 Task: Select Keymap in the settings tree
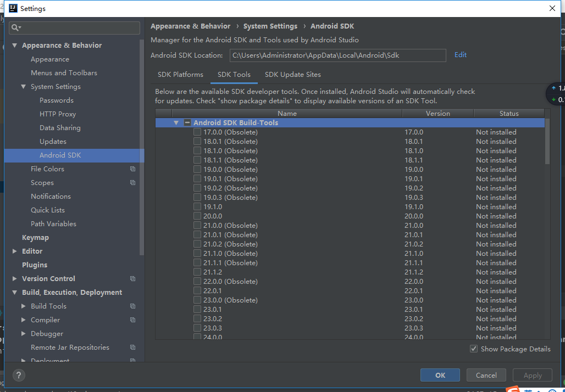pos(35,238)
